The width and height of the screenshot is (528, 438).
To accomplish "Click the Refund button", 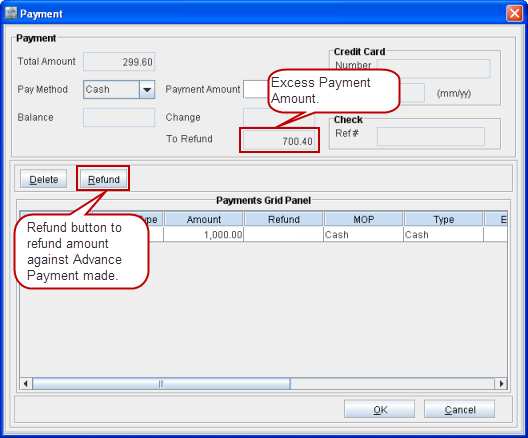I will tap(103, 179).
